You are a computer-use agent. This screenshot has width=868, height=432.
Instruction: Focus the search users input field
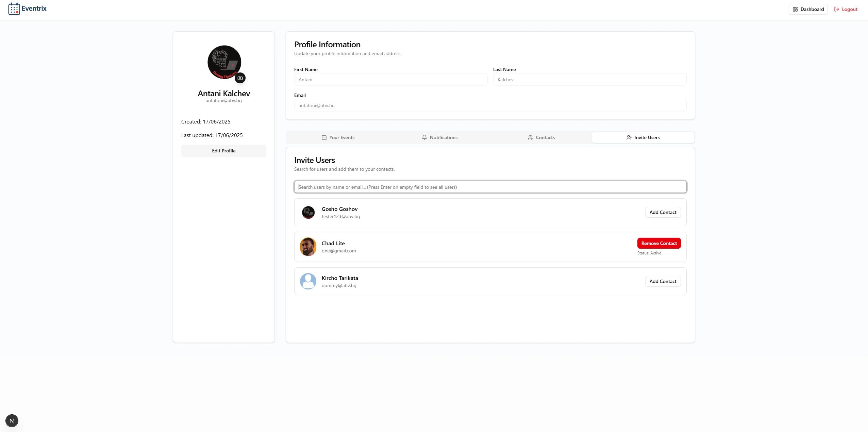tap(490, 187)
